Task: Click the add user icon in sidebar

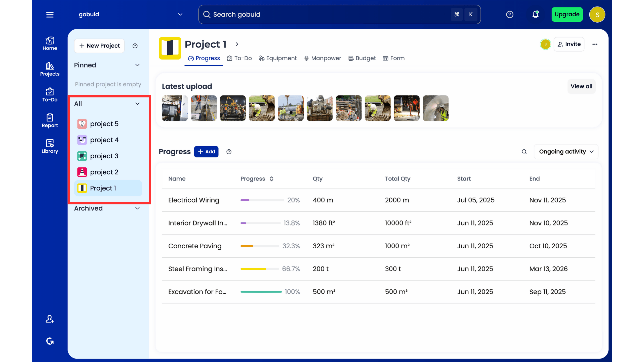Action: click(x=50, y=319)
